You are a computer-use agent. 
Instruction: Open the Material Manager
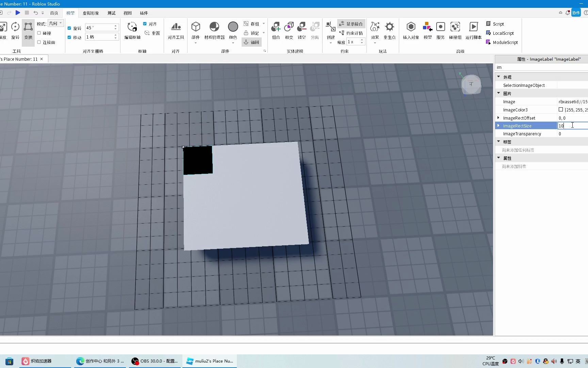coord(214,31)
